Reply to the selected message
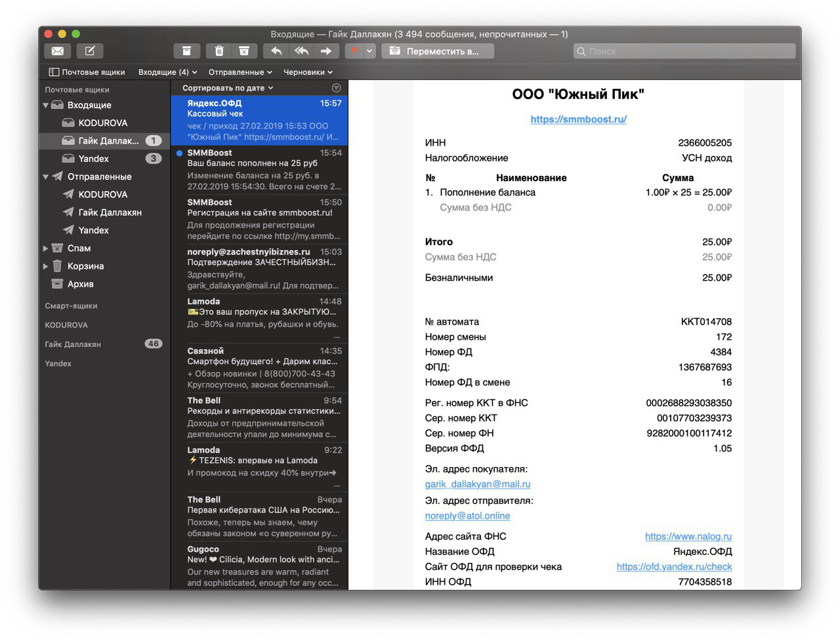 click(276, 51)
